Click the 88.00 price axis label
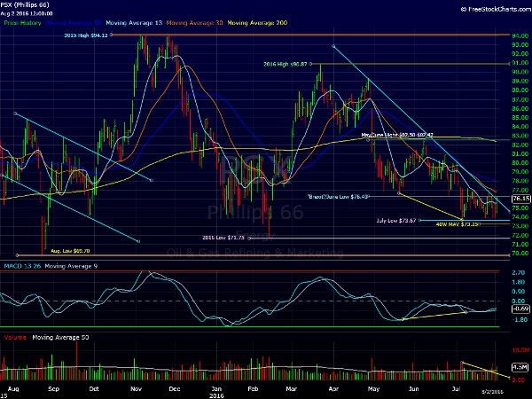Screen dimensions: 532x399 [520, 90]
